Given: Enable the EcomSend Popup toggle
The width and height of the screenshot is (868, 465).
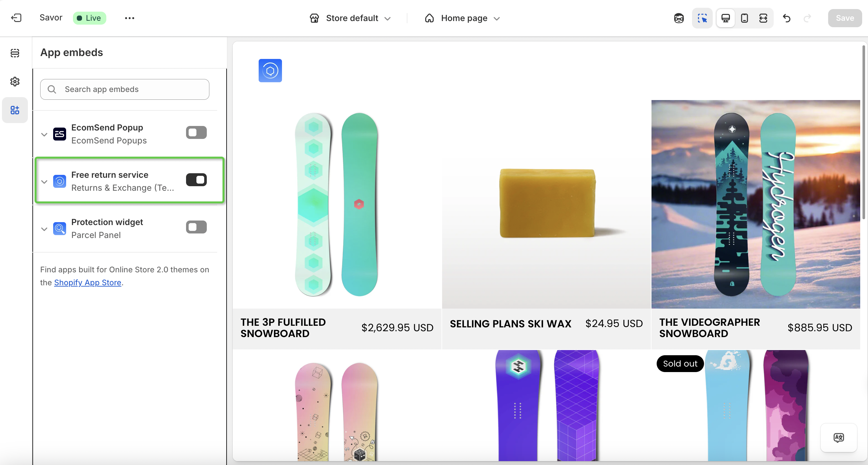Looking at the screenshot, I should tap(196, 132).
